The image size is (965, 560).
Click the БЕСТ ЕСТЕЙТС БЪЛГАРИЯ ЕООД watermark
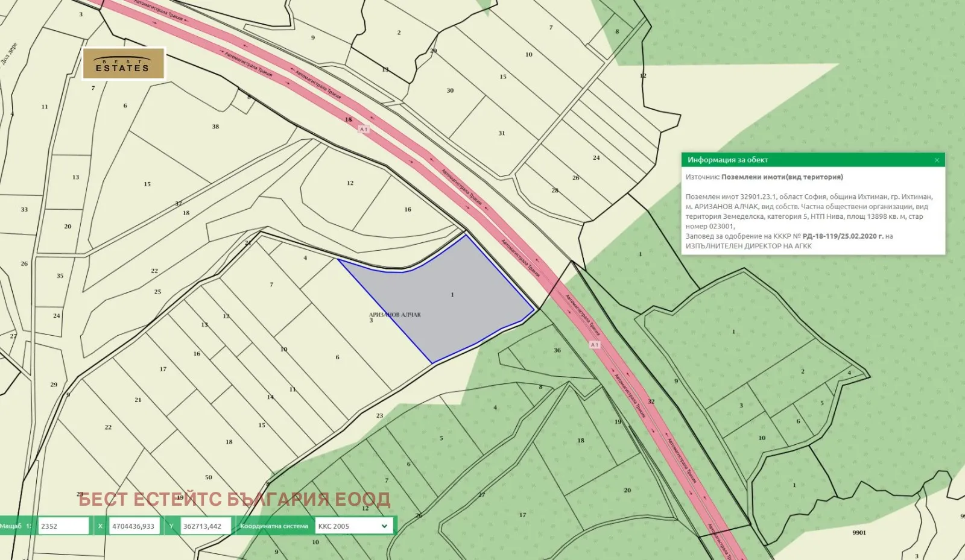tap(234, 499)
